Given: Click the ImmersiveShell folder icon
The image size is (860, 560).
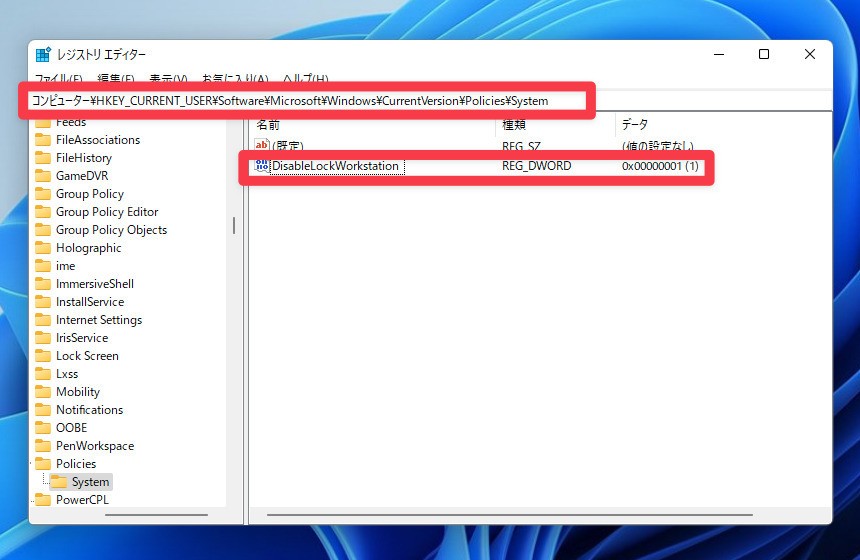Looking at the screenshot, I should (x=43, y=284).
